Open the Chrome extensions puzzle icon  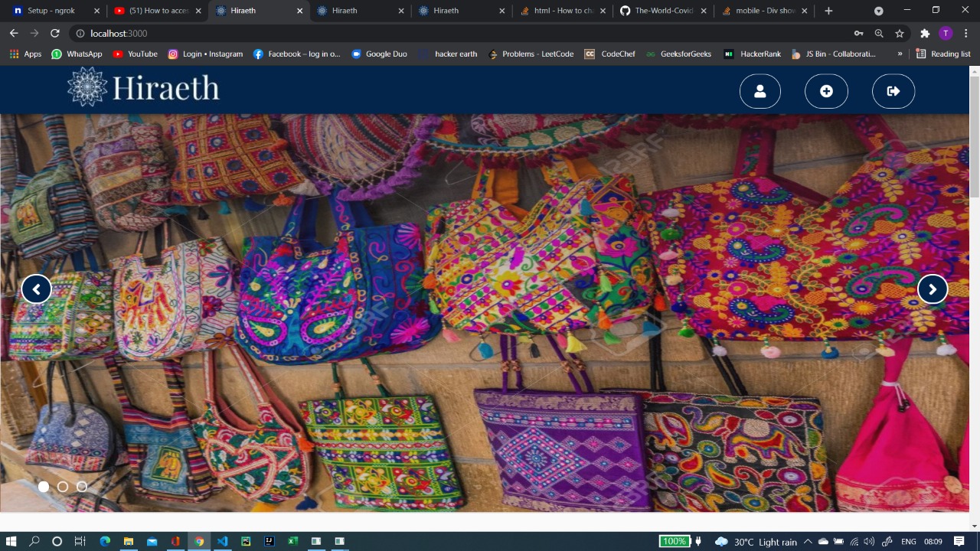click(x=925, y=34)
